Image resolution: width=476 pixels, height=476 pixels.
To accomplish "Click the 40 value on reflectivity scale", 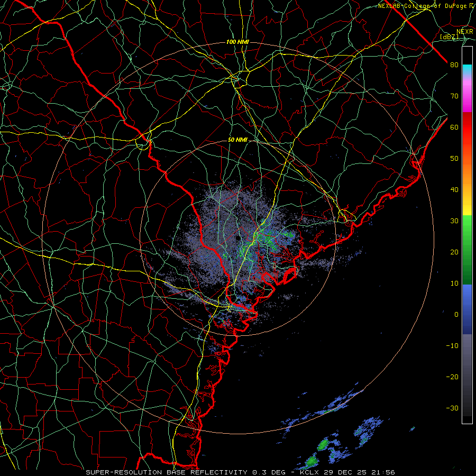I will (454, 190).
